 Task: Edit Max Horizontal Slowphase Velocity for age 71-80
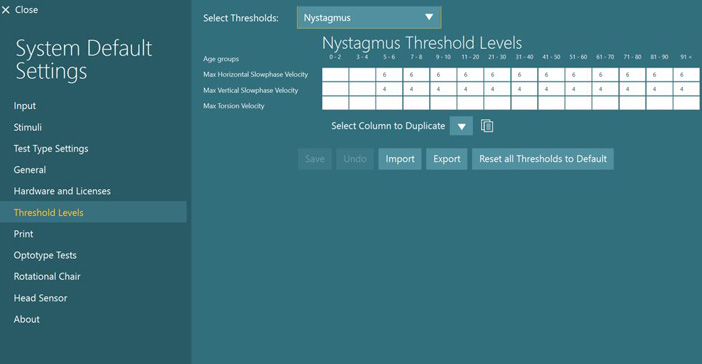632,75
